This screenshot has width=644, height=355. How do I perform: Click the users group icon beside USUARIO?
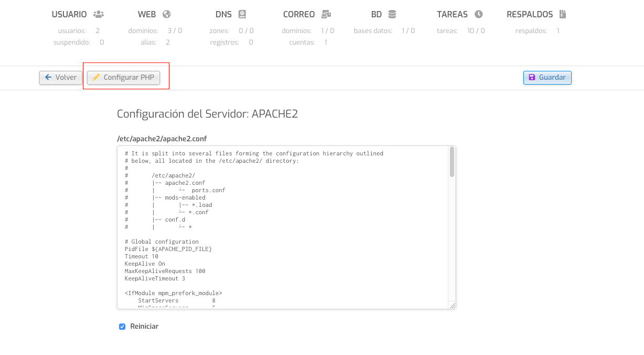click(x=99, y=14)
